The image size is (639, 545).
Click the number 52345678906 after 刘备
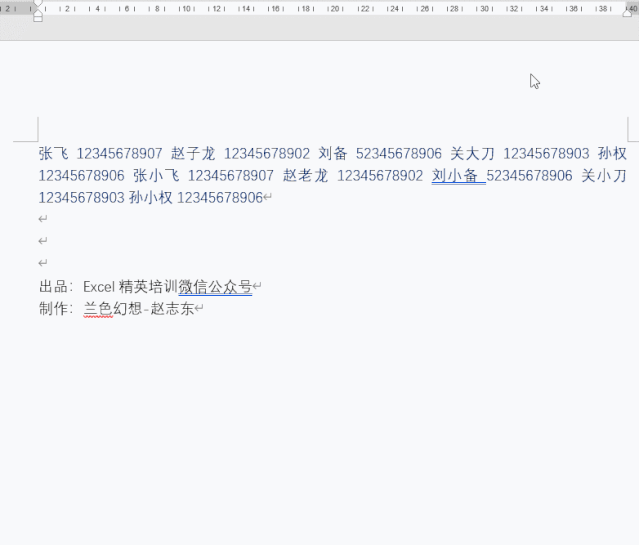click(399, 154)
